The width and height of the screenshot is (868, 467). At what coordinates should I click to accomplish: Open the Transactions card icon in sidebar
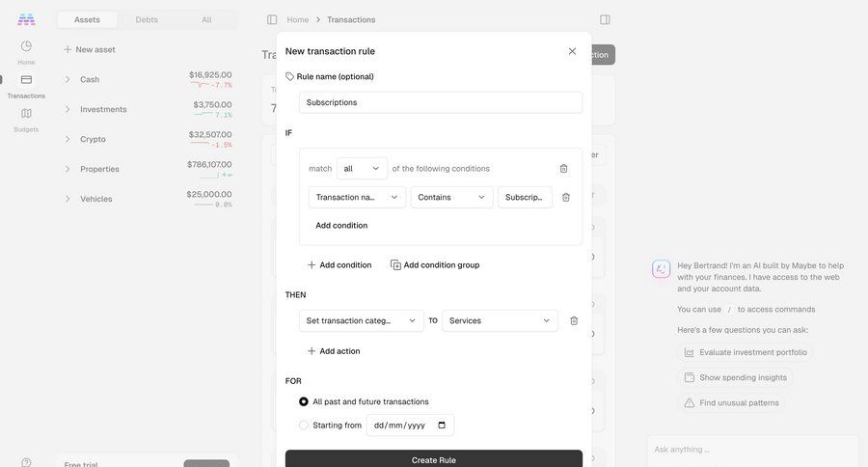click(26, 80)
